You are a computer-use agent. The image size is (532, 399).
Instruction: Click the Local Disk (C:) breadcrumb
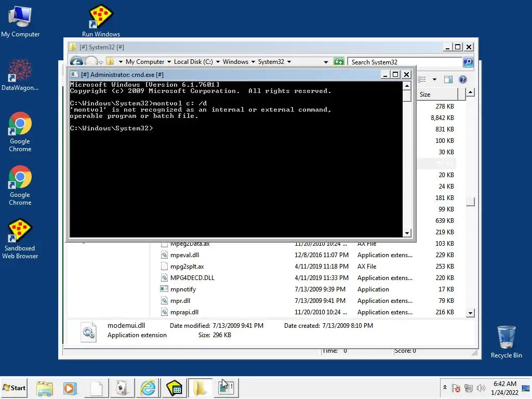[193, 62]
